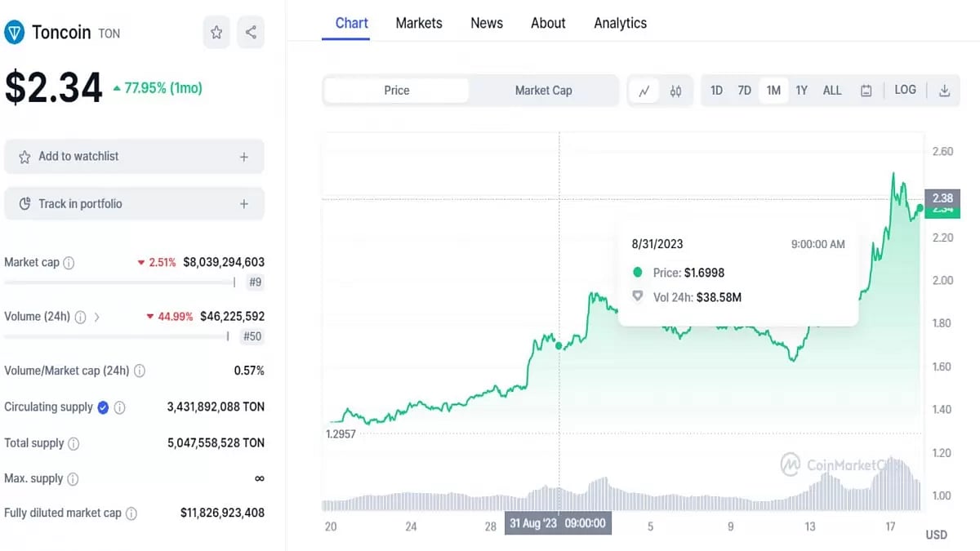Image resolution: width=980 pixels, height=551 pixels.
Task: Open the Markets tab
Action: (419, 23)
